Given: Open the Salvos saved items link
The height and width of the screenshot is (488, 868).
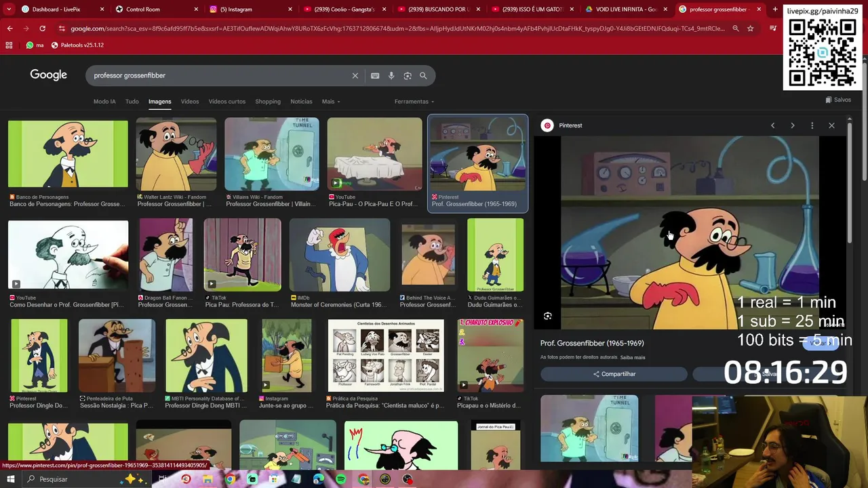Looking at the screenshot, I should 838,100.
